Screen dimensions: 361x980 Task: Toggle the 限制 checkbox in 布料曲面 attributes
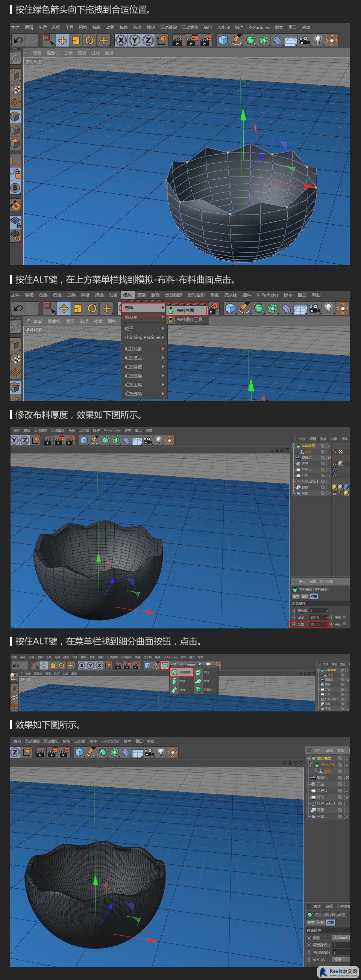(x=344, y=617)
